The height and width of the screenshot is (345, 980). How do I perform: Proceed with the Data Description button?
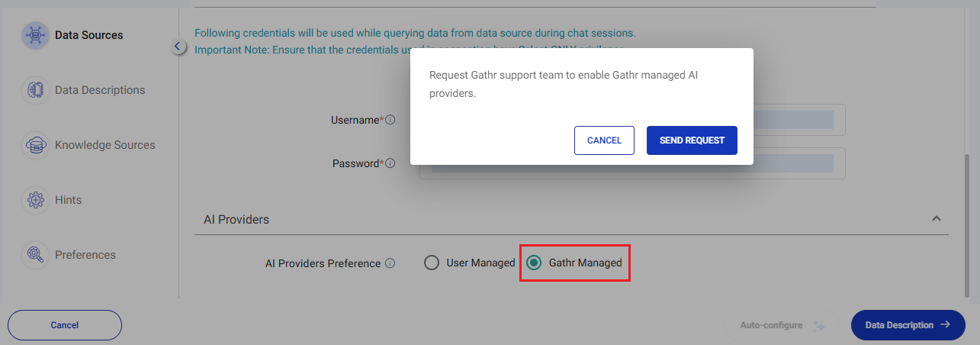[908, 325]
